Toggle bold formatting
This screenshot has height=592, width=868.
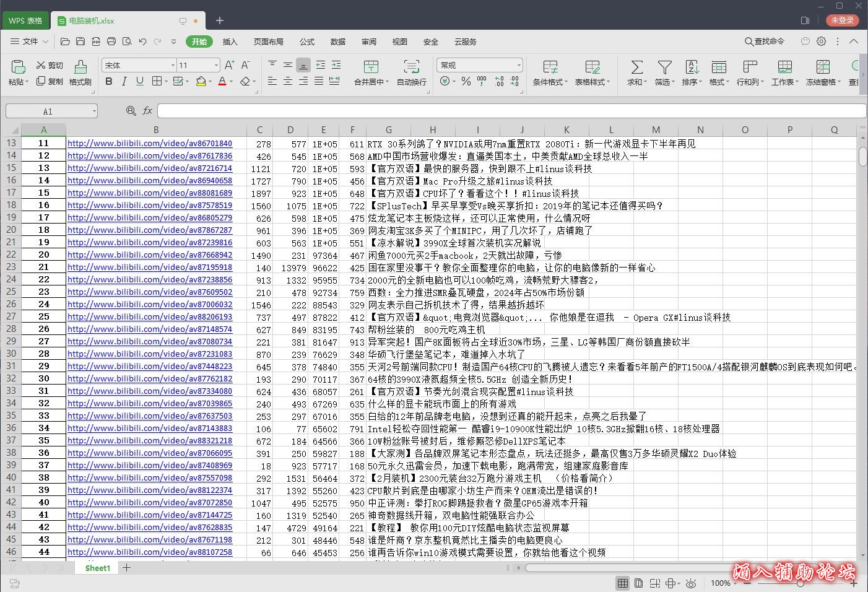[109, 81]
